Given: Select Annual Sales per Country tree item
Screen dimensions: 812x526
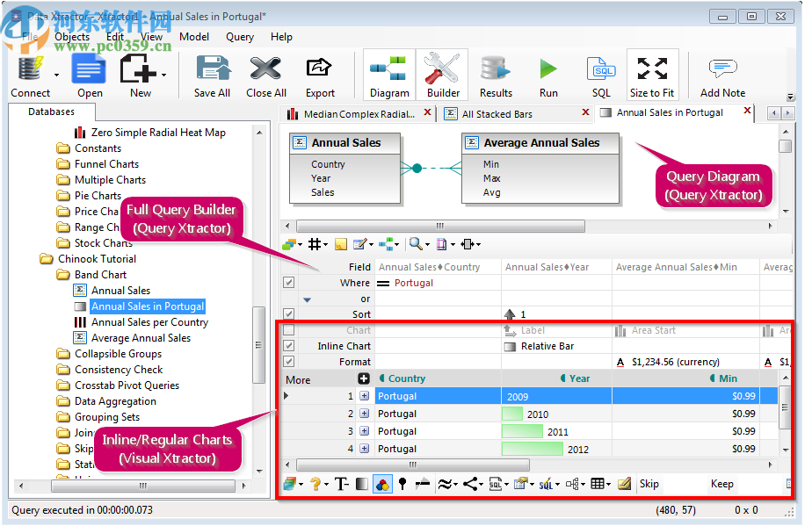Looking at the screenshot, I should pos(149,322).
